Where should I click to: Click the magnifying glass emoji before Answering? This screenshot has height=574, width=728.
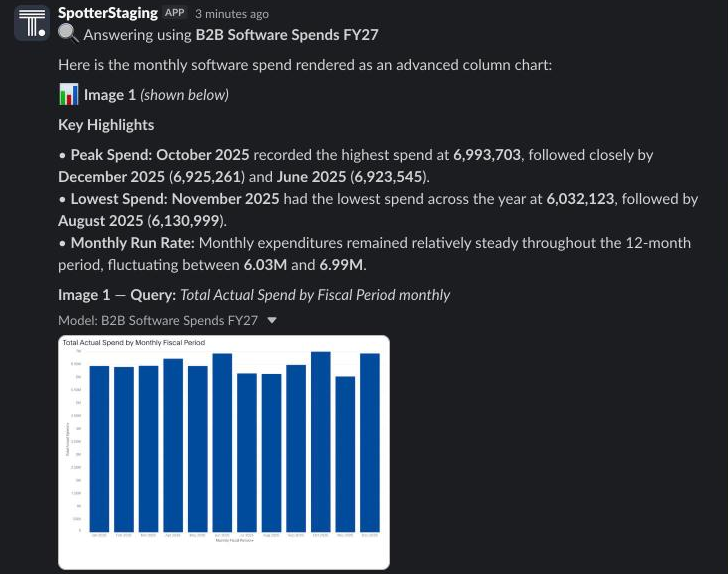click(x=68, y=34)
